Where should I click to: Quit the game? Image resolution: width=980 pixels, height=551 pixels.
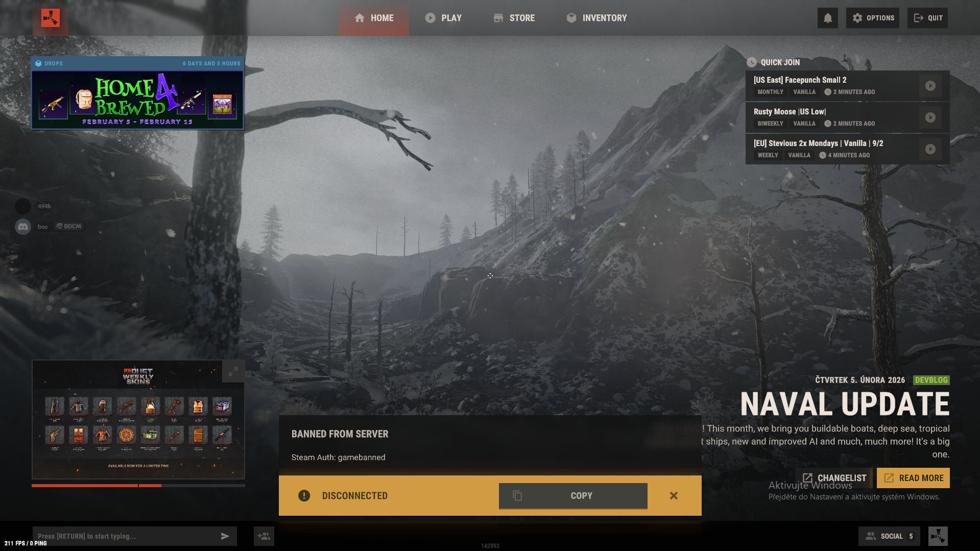(x=927, y=18)
